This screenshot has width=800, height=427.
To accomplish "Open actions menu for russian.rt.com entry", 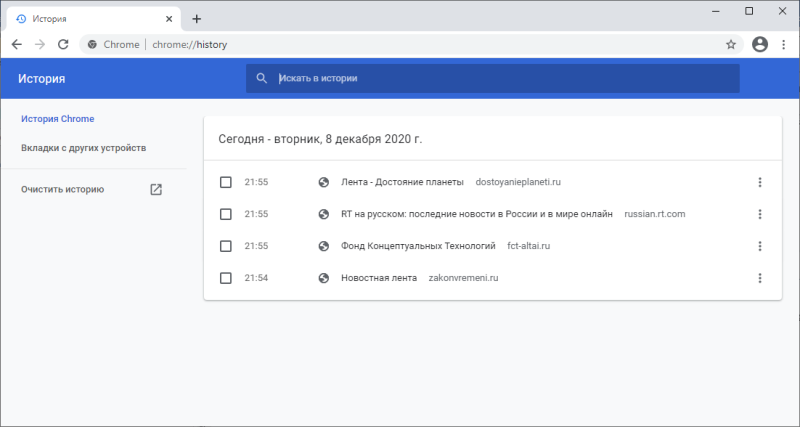I will 760,214.
